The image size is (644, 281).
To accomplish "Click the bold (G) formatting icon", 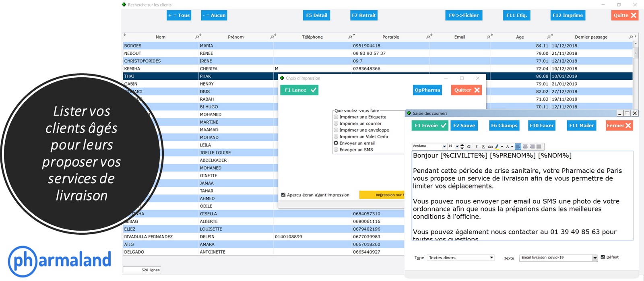I will point(469,147).
